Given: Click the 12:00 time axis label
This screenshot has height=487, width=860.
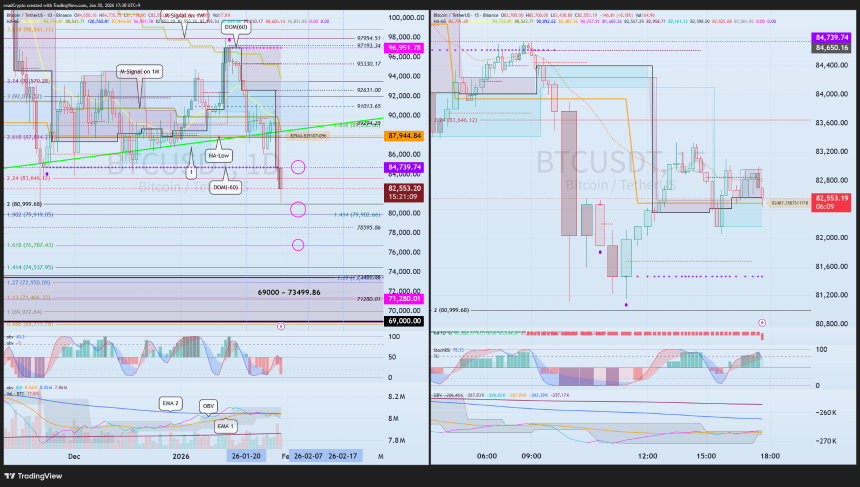Looking at the screenshot, I should click(648, 456).
